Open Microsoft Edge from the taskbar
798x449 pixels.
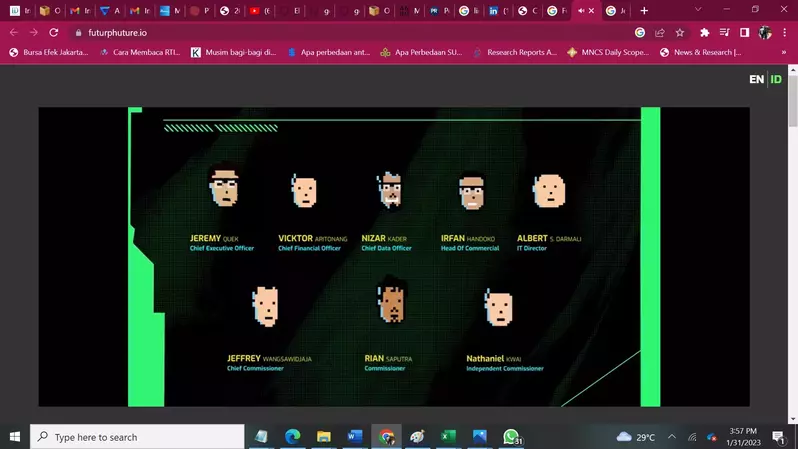point(293,437)
